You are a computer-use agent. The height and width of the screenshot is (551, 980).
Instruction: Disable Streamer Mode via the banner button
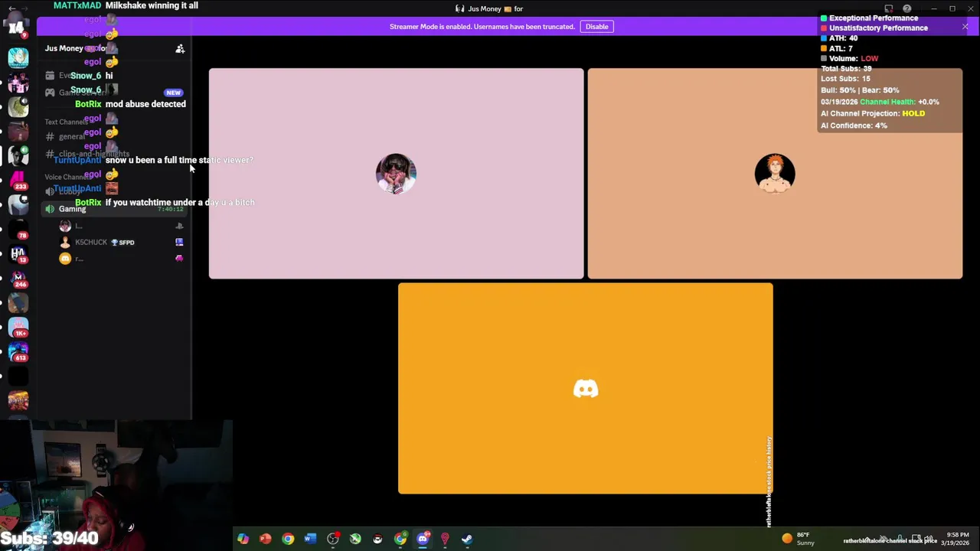tap(596, 27)
